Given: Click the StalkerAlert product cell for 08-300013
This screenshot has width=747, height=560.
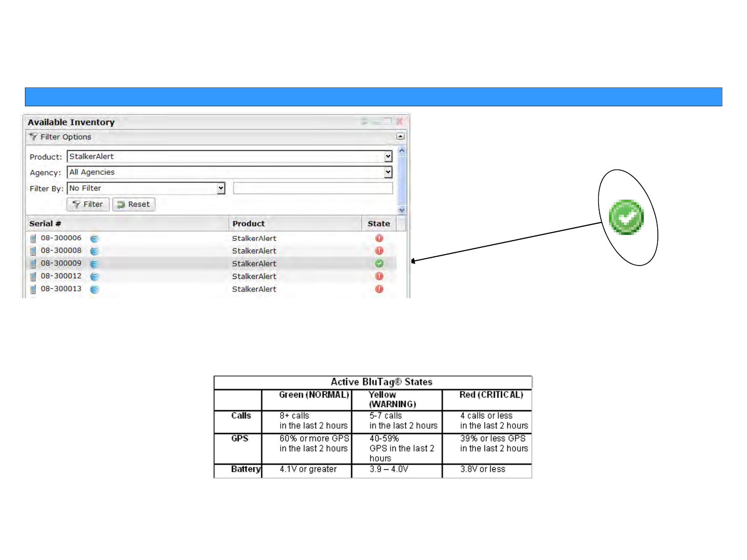Looking at the screenshot, I should 254,289.
